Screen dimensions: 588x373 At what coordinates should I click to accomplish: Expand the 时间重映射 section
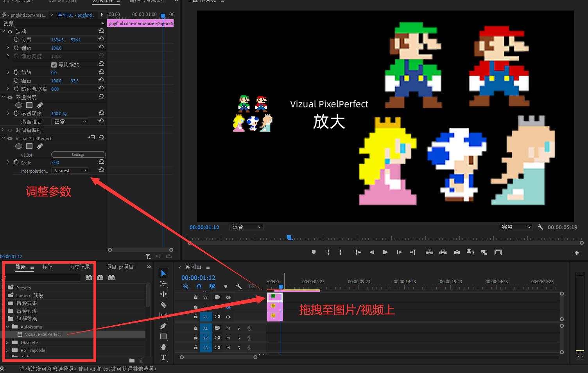pyautogui.click(x=3, y=130)
